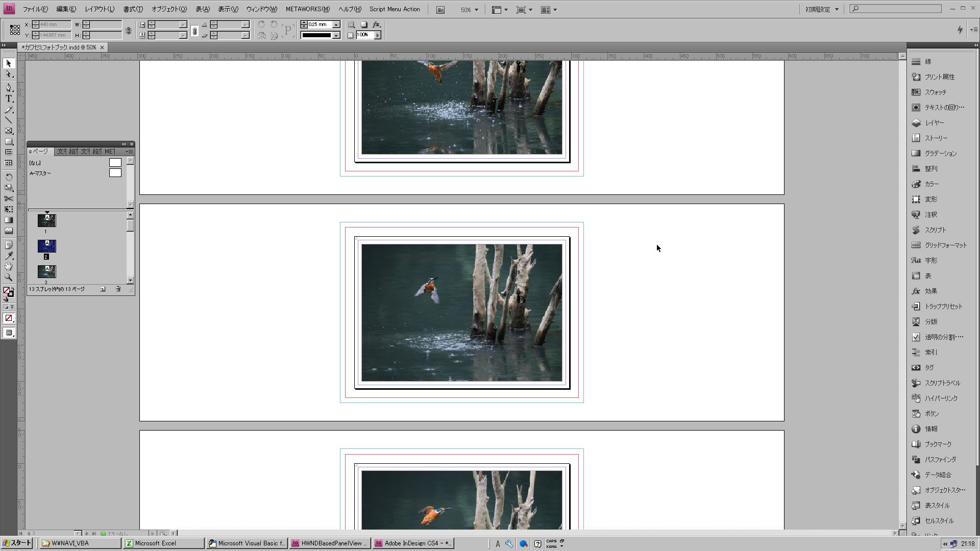
Task: Switch to HWNDBasedPanelView taskbar button
Action: point(330,543)
